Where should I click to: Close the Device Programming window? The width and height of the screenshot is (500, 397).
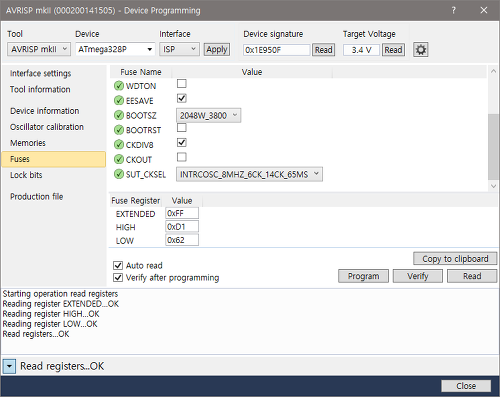(484, 10)
